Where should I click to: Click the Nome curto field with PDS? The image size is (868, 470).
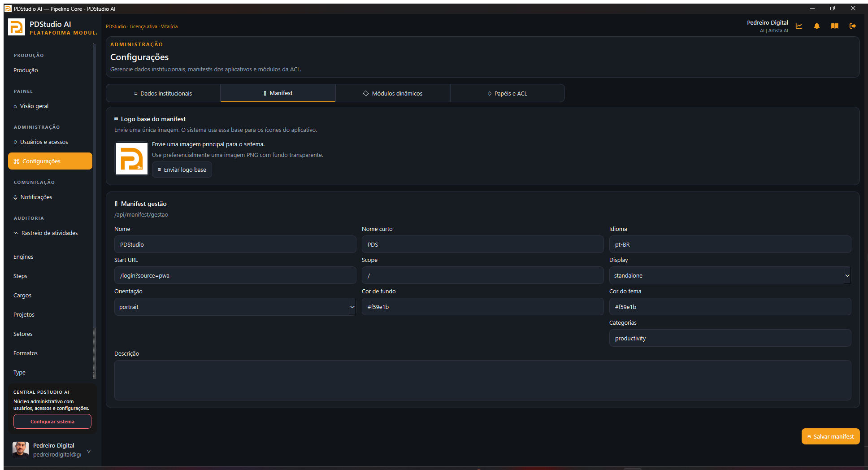482,244
